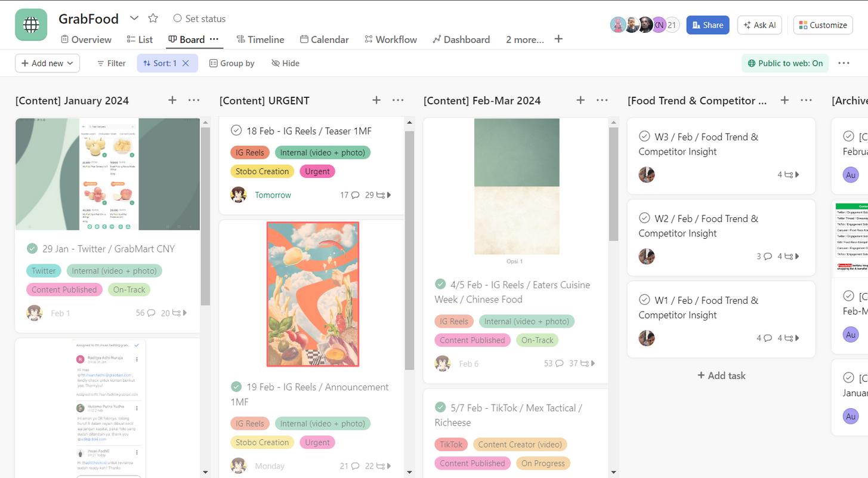This screenshot has width=868, height=478.
Task: Click the TikTok tag on Mex Tactical task
Action: pos(452,445)
